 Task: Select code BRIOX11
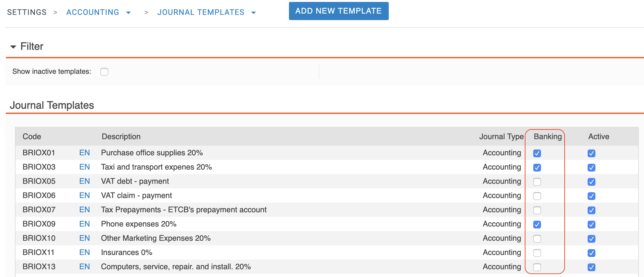point(39,252)
